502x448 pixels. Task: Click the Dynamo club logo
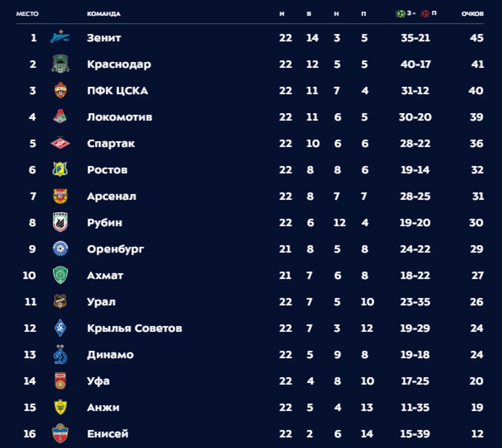60,354
